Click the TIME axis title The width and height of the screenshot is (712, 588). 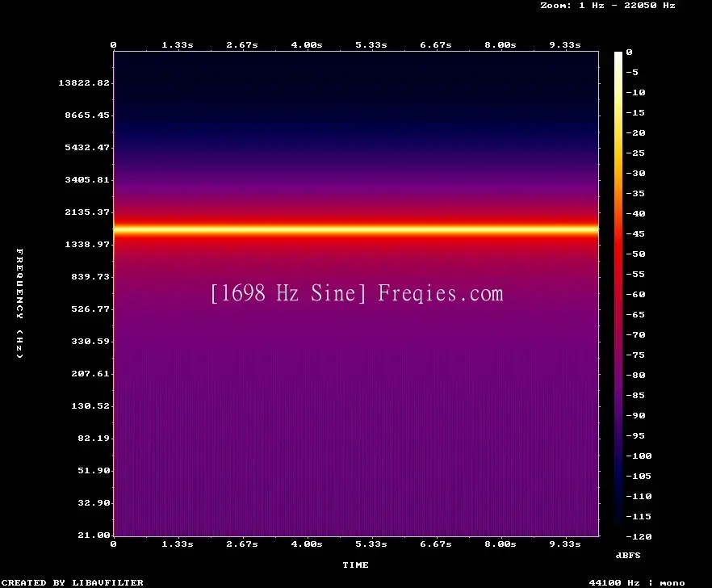[x=355, y=565]
